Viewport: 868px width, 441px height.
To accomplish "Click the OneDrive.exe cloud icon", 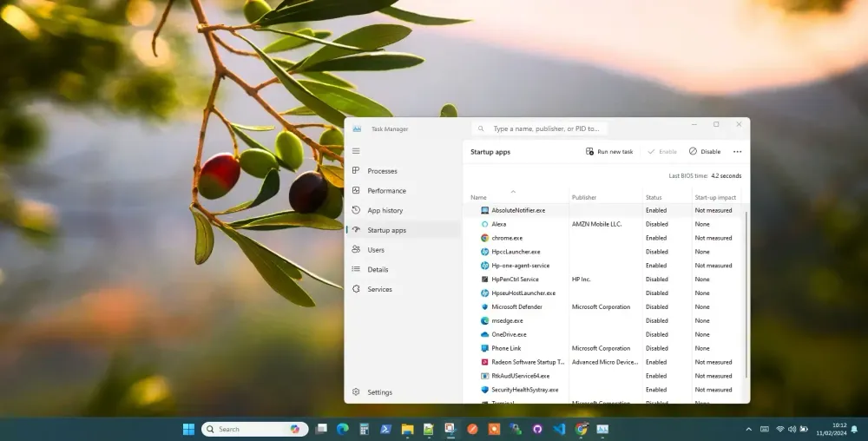I will point(485,335).
